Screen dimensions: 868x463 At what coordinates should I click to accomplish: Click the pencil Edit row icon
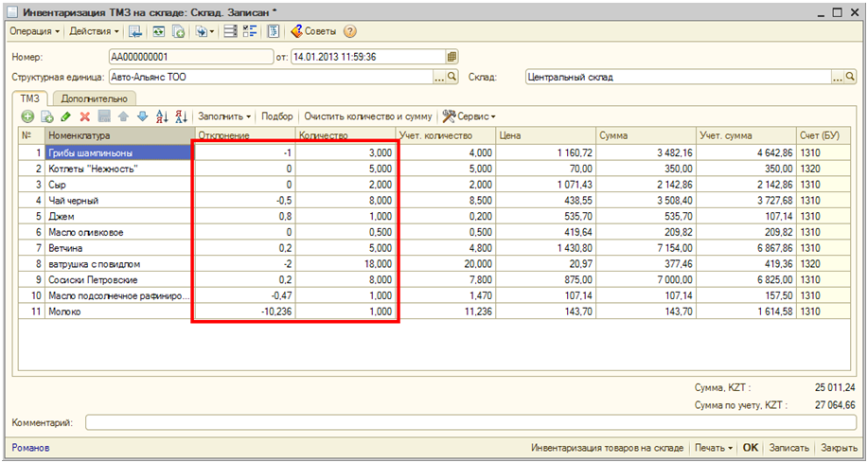pos(65,116)
